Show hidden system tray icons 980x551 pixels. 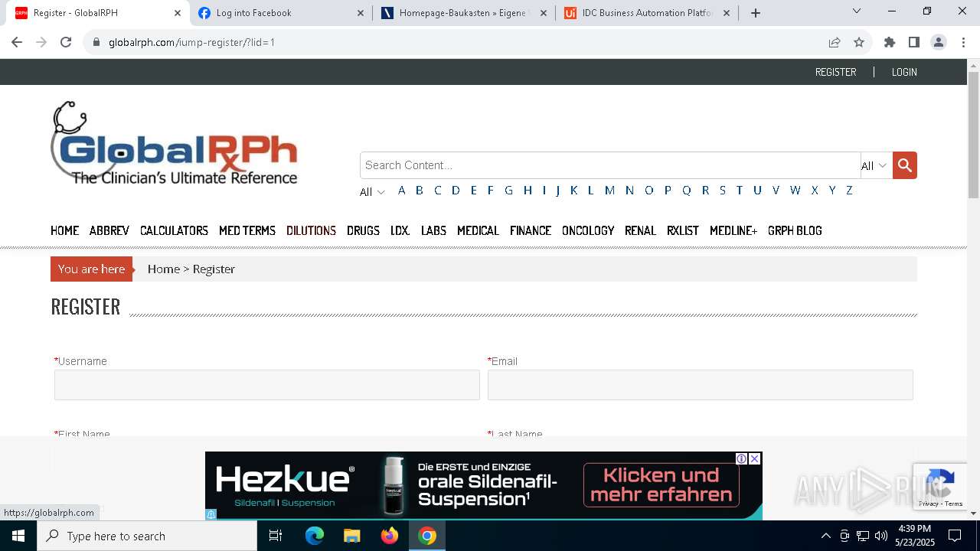click(825, 536)
